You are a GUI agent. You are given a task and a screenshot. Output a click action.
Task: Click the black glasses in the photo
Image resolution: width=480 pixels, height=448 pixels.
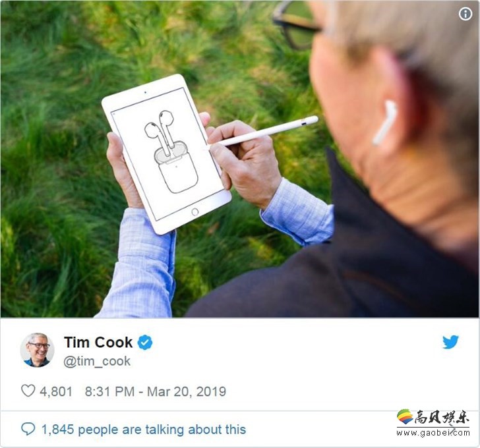296,24
